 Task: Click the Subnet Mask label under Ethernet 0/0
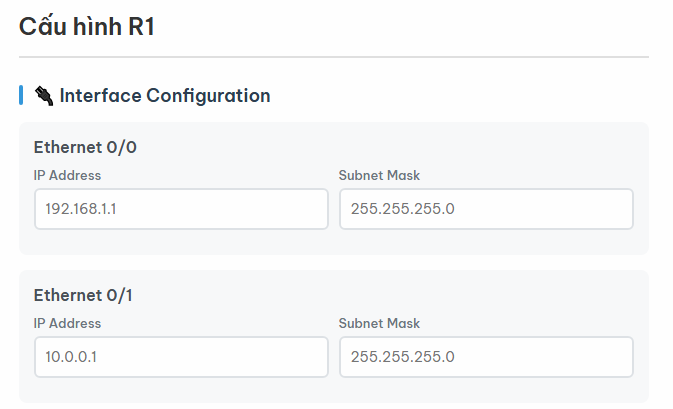click(379, 176)
